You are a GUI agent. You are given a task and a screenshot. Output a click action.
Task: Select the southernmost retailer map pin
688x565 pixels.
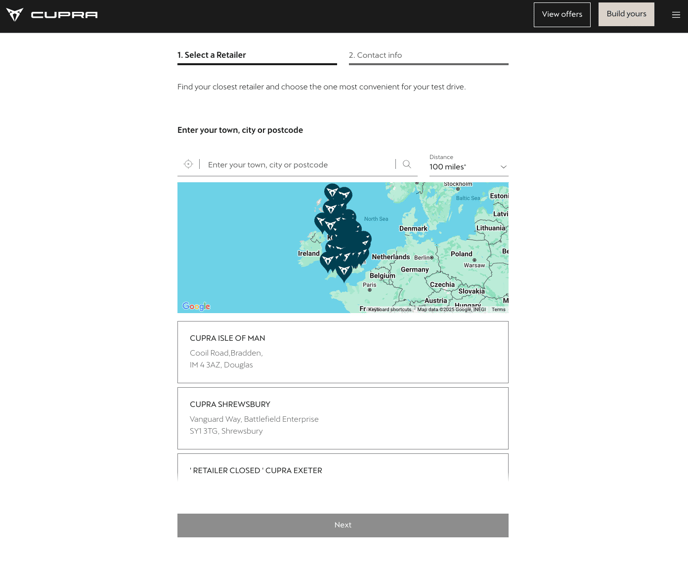tap(344, 270)
